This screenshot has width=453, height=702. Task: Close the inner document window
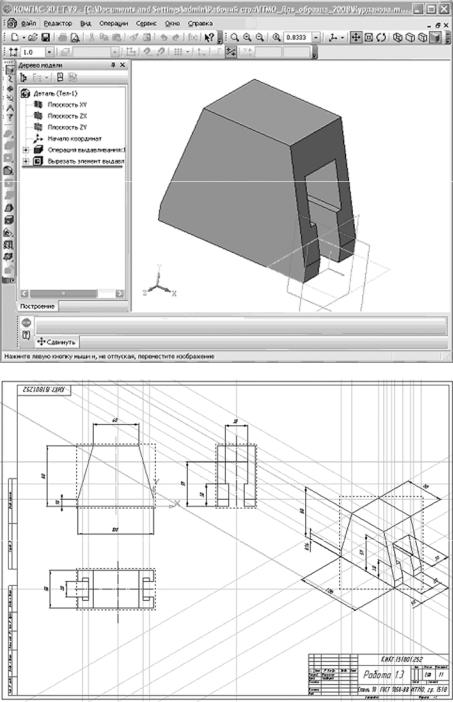(445, 26)
